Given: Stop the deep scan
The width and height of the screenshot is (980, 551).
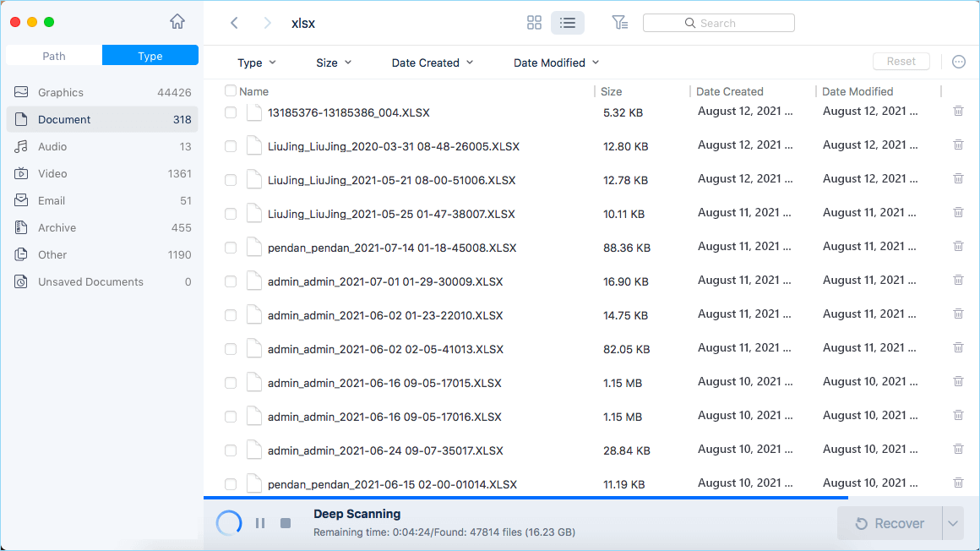Looking at the screenshot, I should point(286,523).
